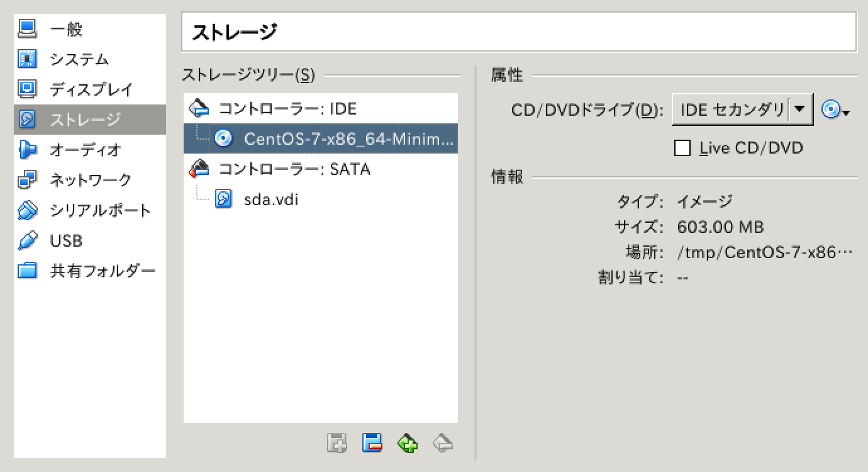
Task: Click the remove controller icon
Action: click(x=372, y=443)
